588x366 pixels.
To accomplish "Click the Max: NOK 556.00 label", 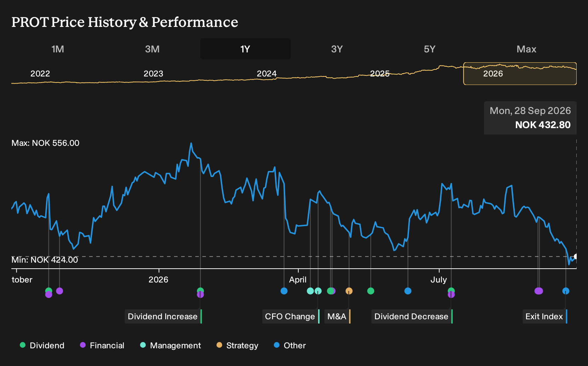I will (x=45, y=143).
